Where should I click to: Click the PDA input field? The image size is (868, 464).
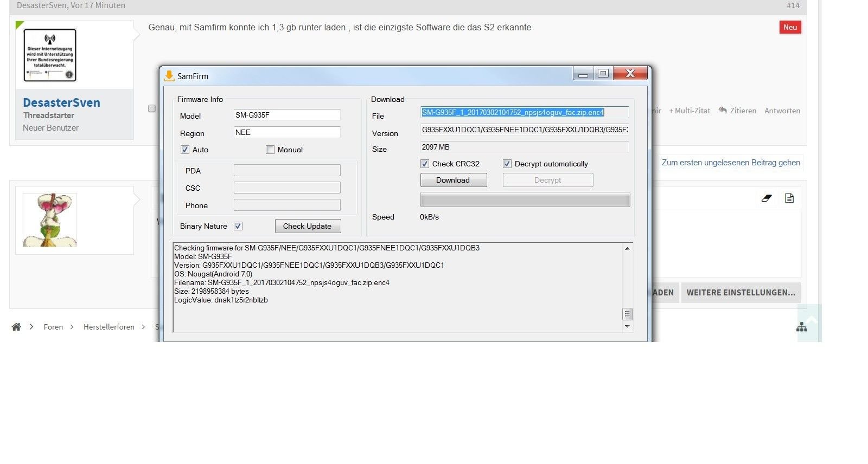tap(287, 170)
